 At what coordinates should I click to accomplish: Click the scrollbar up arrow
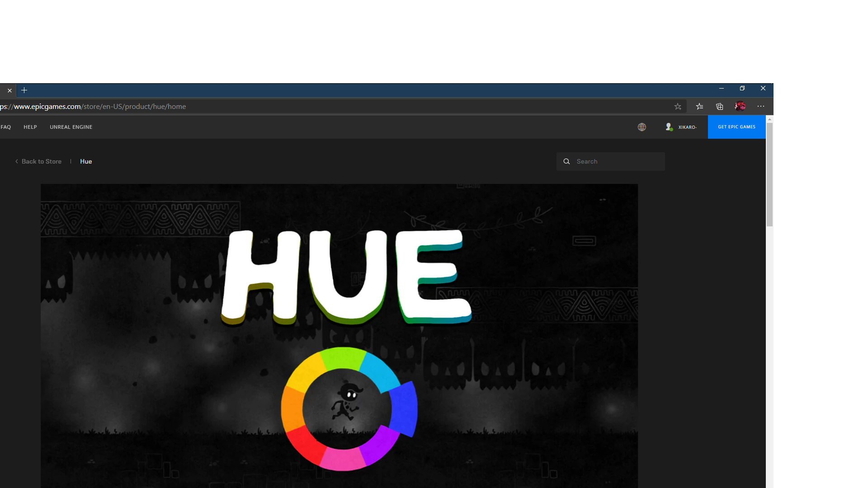[769, 119]
